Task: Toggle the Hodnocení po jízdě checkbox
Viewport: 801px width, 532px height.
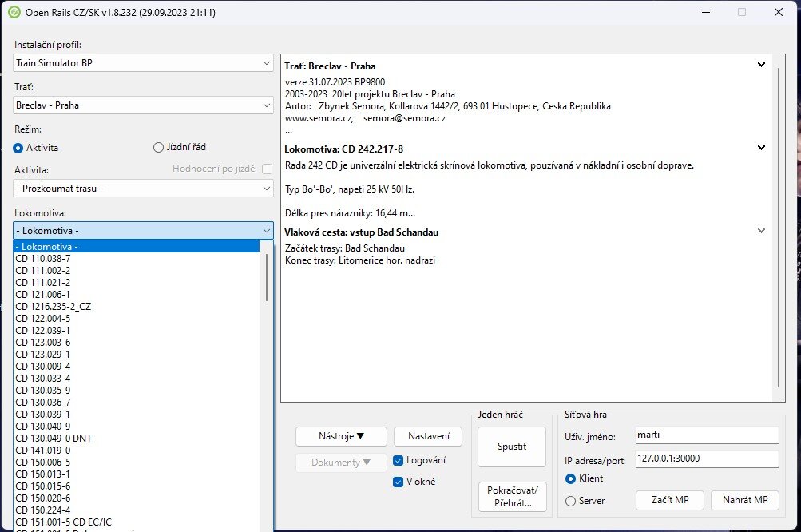Action: click(267, 169)
